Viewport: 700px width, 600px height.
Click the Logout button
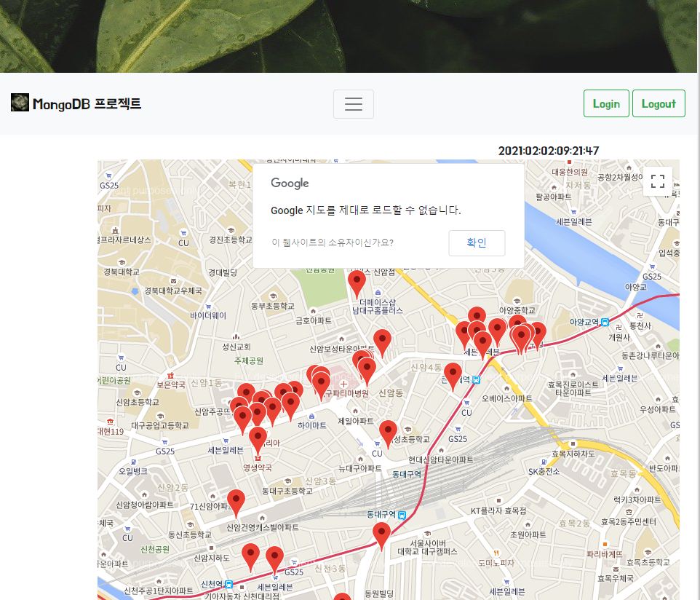(659, 103)
